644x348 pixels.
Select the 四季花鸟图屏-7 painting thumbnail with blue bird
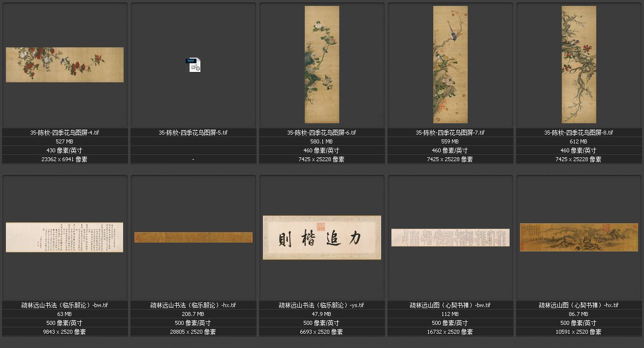pos(450,65)
